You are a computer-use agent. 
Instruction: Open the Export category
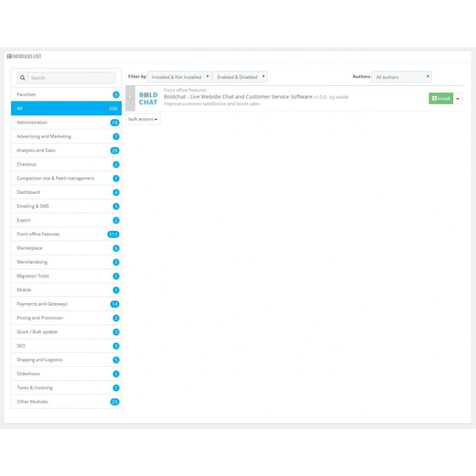pos(66,220)
